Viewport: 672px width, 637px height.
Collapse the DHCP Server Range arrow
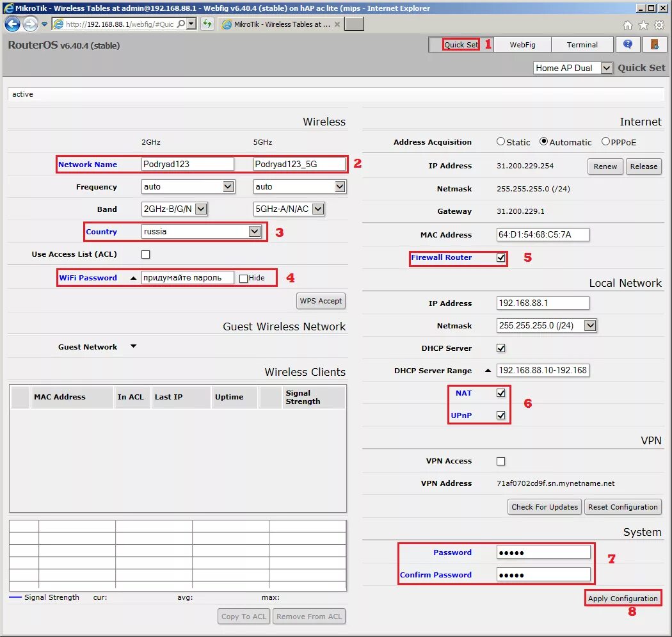click(x=488, y=371)
